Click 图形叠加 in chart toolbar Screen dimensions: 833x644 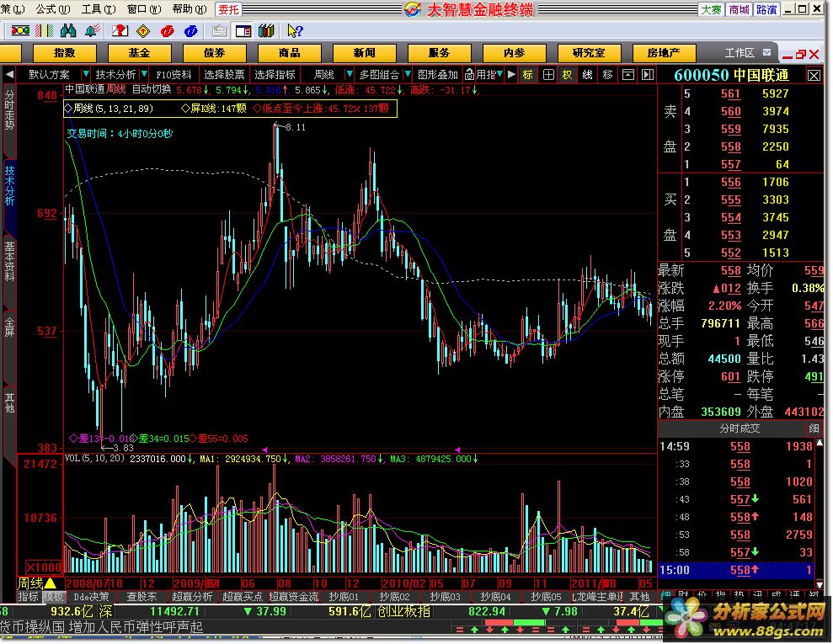(438, 74)
